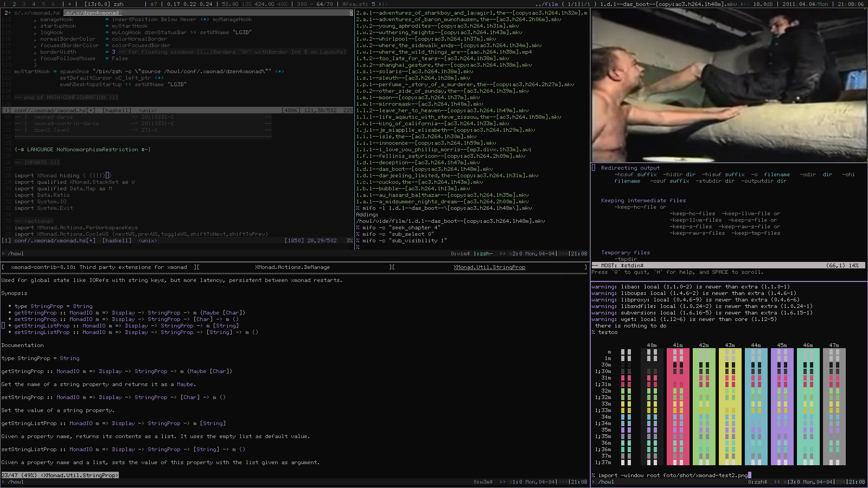Image resolution: width=868 pixels, height=488 pixels.
Task: Select the c/.x/xmonad.hs vim tab
Action: tap(36, 13)
